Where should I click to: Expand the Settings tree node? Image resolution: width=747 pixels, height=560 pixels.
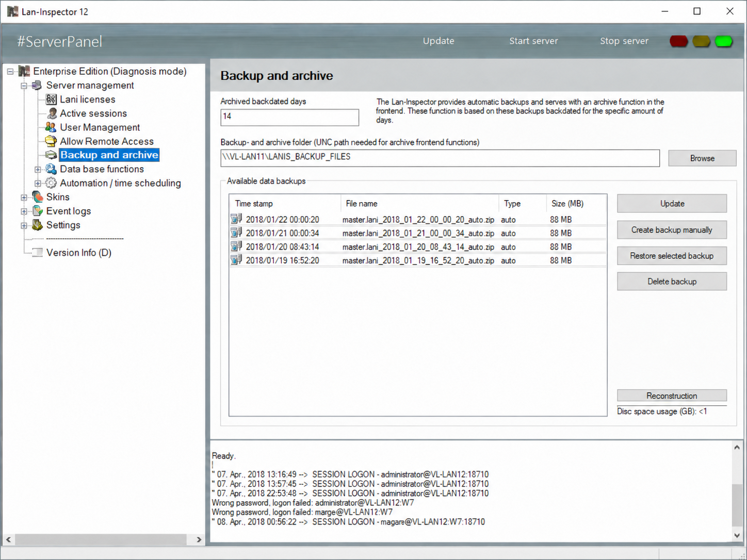[24, 225]
